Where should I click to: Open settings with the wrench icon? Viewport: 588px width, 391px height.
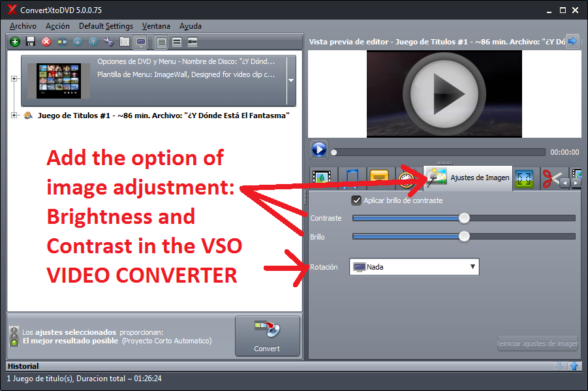pos(109,42)
